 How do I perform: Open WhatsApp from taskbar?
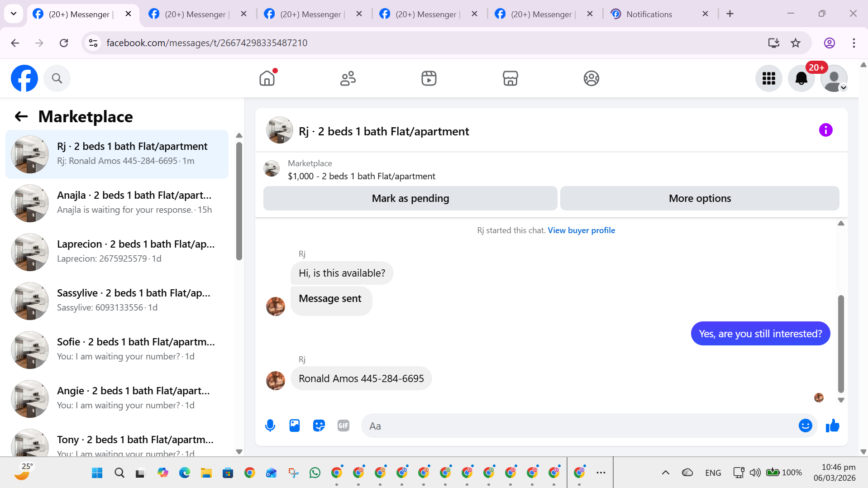[x=315, y=473]
